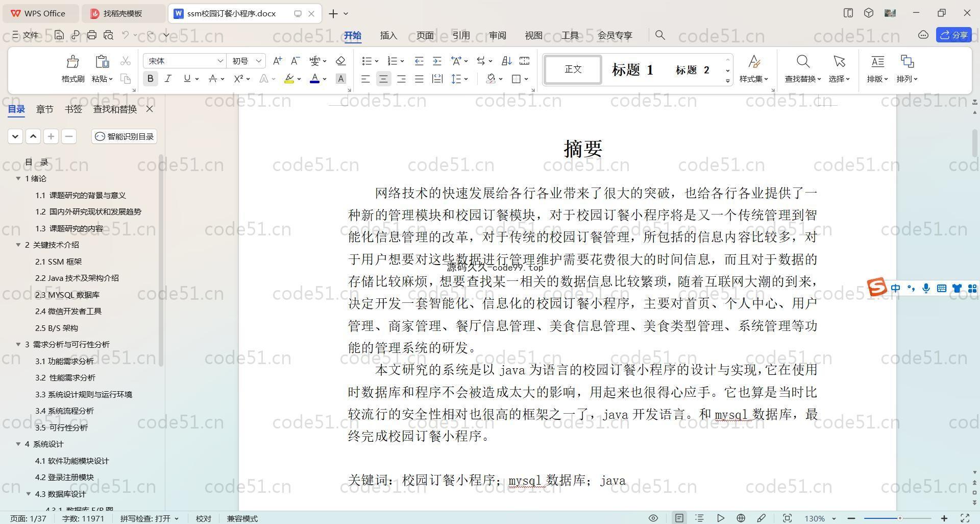Image resolution: width=980 pixels, height=524 pixels.
Task: Switch to the 书签 navigation tab
Action: [73, 109]
